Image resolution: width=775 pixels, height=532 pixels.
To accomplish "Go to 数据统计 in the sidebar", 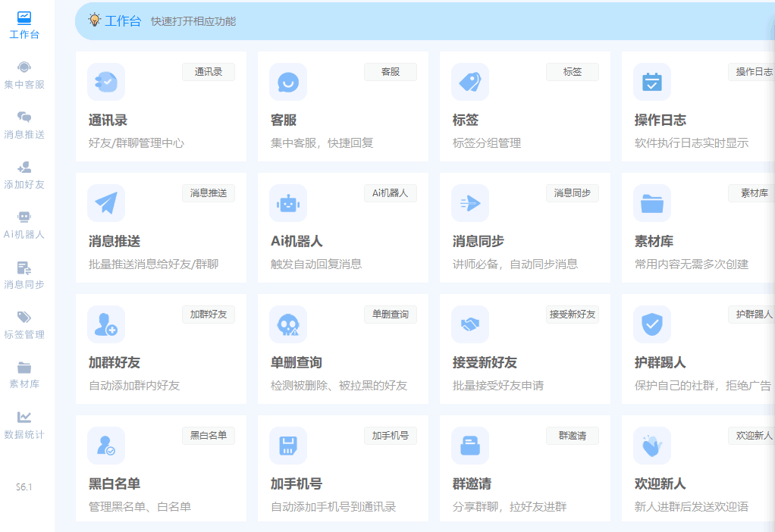I will tap(24, 425).
